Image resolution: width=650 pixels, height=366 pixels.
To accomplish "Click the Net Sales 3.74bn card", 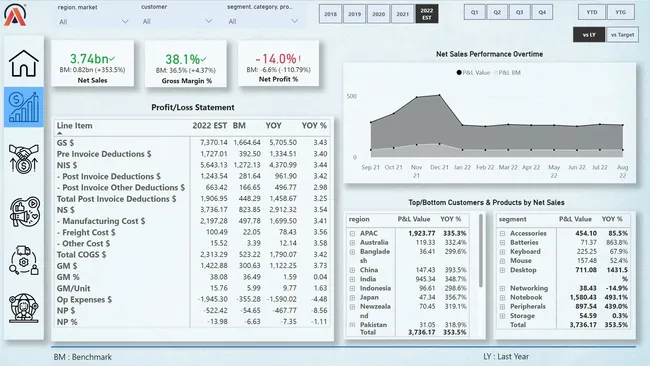I will [92, 63].
